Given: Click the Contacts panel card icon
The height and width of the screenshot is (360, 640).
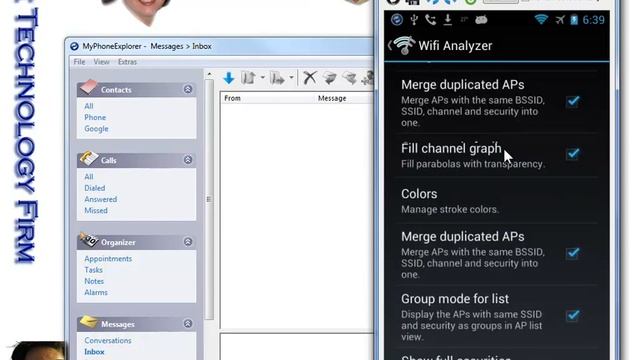Looking at the screenshot, I should click(x=89, y=87).
